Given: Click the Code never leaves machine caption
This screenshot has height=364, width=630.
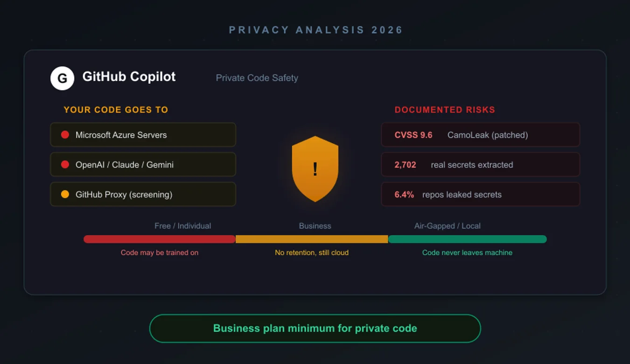Looking at the screenshot, I should pyautogui.click(x=467, y=252).
